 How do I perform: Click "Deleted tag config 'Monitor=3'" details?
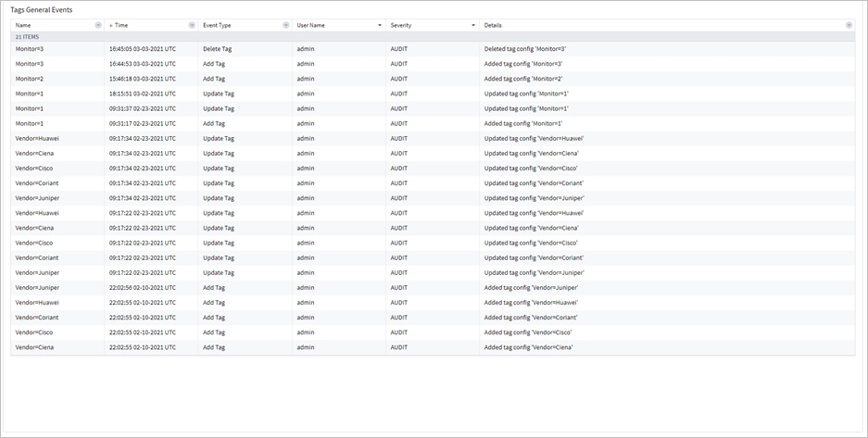click(x=525, y=49)
